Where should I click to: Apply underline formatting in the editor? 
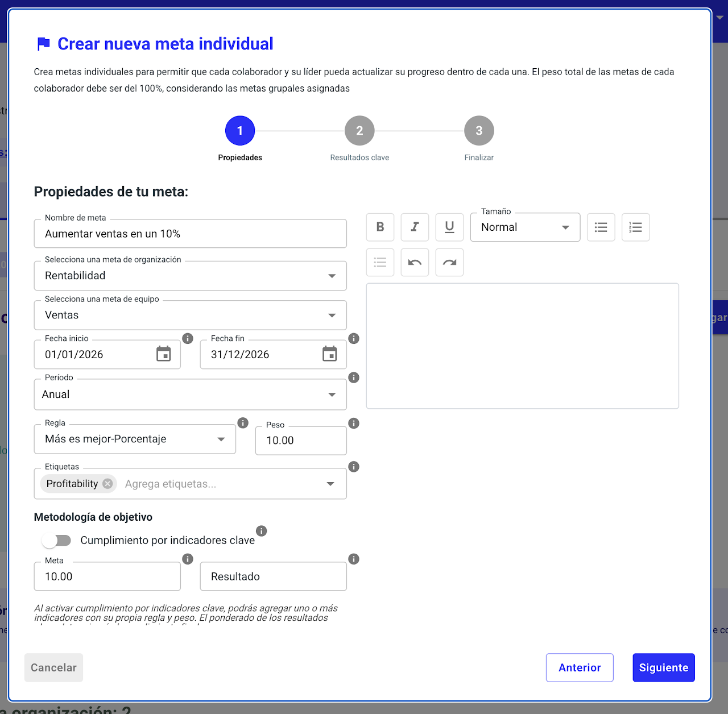coord(449,227)
